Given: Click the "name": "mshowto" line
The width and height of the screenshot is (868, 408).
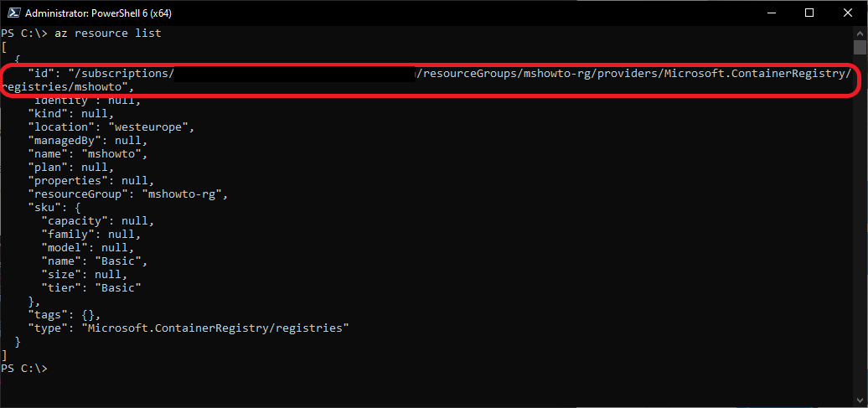Looking at the screenshot, I should tap(88, 153).
